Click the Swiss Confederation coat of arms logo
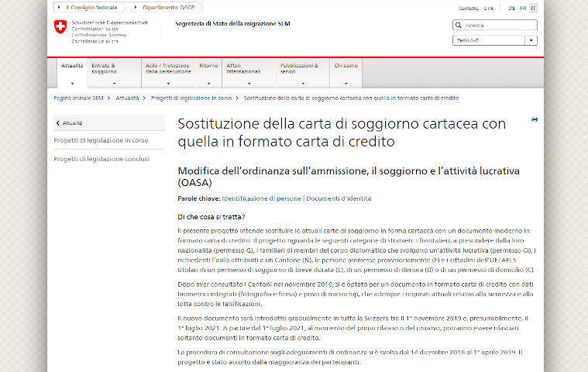 [x=60, y=29]
